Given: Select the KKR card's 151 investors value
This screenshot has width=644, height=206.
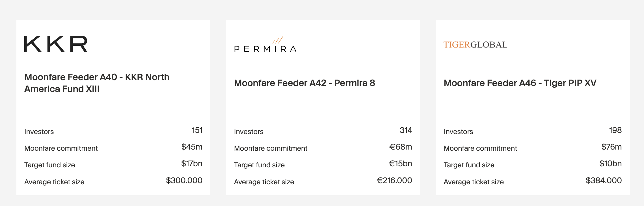Looking at the screenshot, I should click(x=197, y=130).
